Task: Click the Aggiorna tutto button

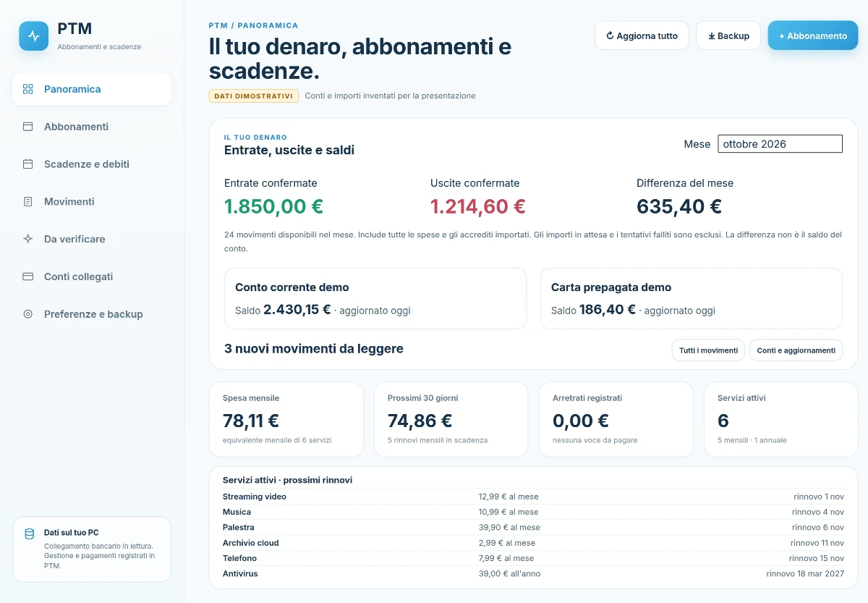Action: [x=642, y=35]
